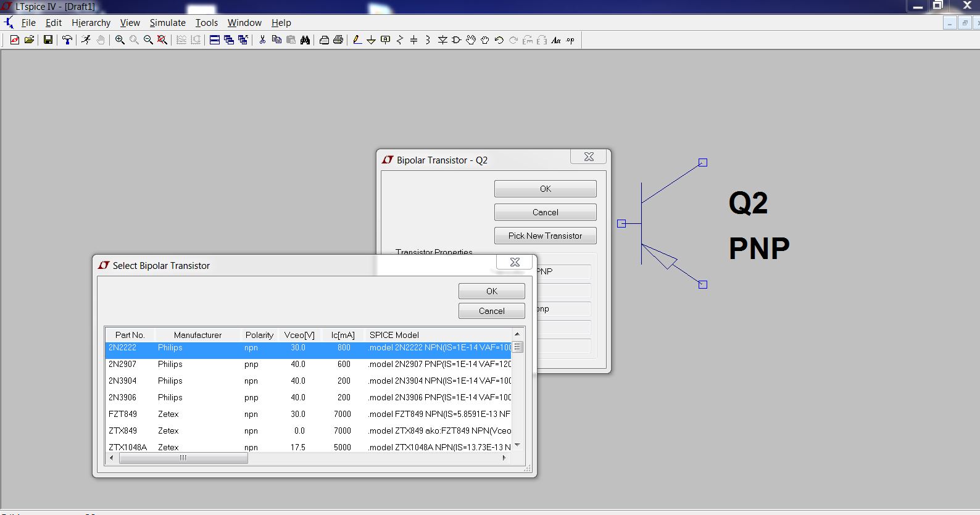Sort by the Ic[mA] column header
The height and width of the screenshot is (515, 980).
pos(343,335)
